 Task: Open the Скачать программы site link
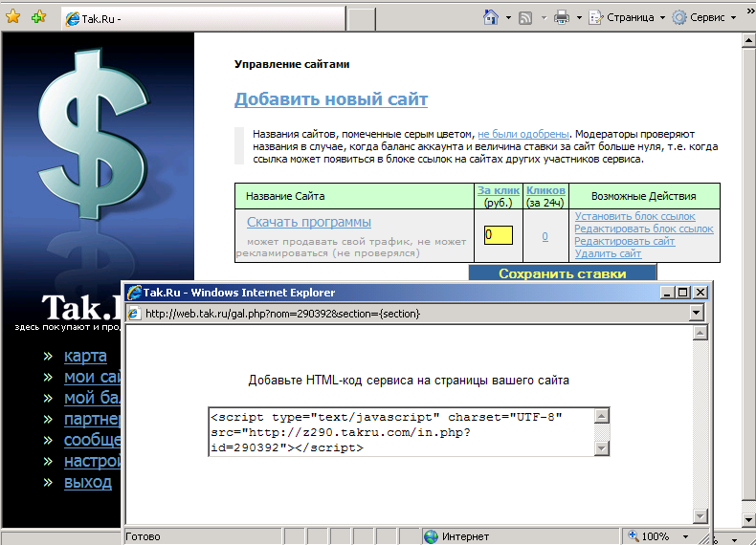point(309,222)
